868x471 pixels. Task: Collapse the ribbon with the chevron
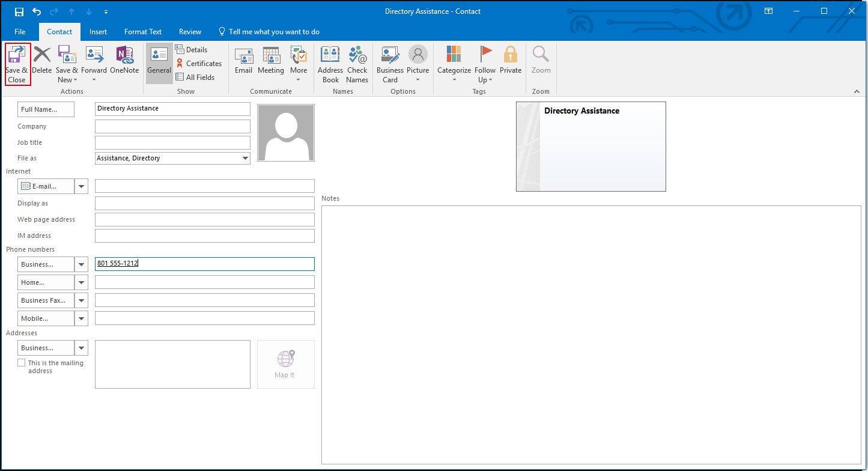point(857,91)
